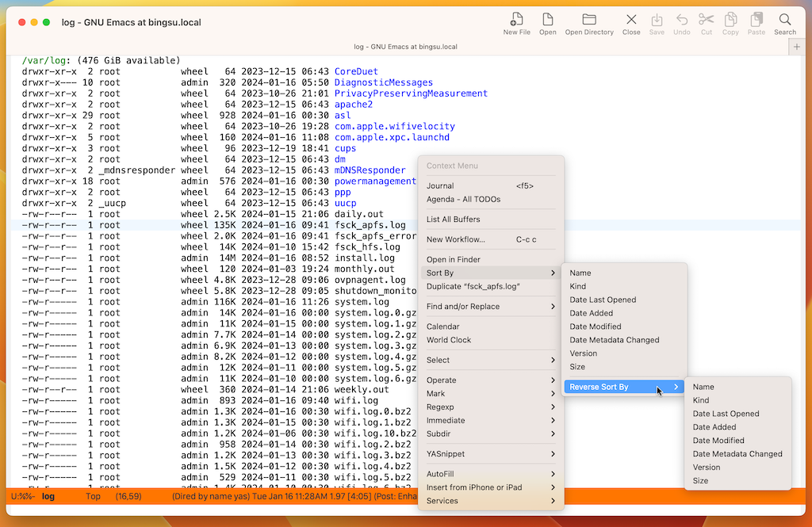Image resolution: width=812 pixels, height=527 pixels.
Task: Click highlighted Reverse Sort By item
Action: 624,387
